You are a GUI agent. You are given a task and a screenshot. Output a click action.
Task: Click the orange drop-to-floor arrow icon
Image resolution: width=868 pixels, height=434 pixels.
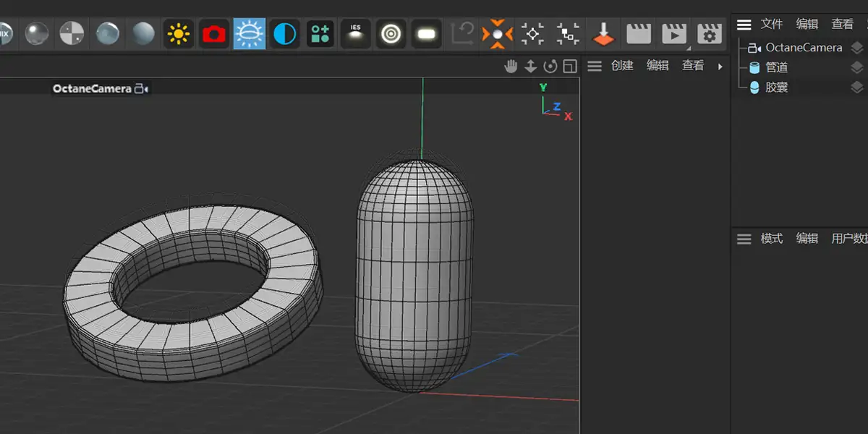(x=603, y=33)
